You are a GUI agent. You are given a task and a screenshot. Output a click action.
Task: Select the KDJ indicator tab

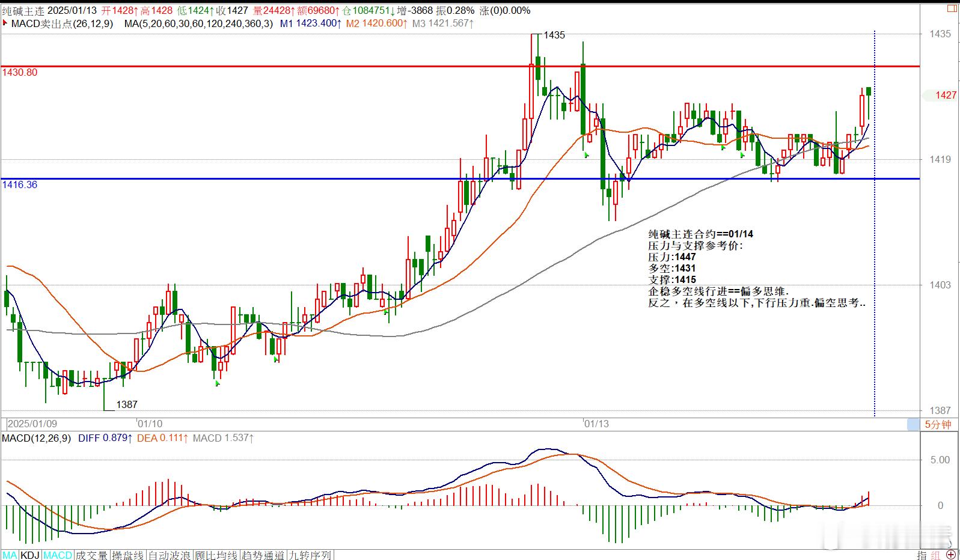point(30,555)
